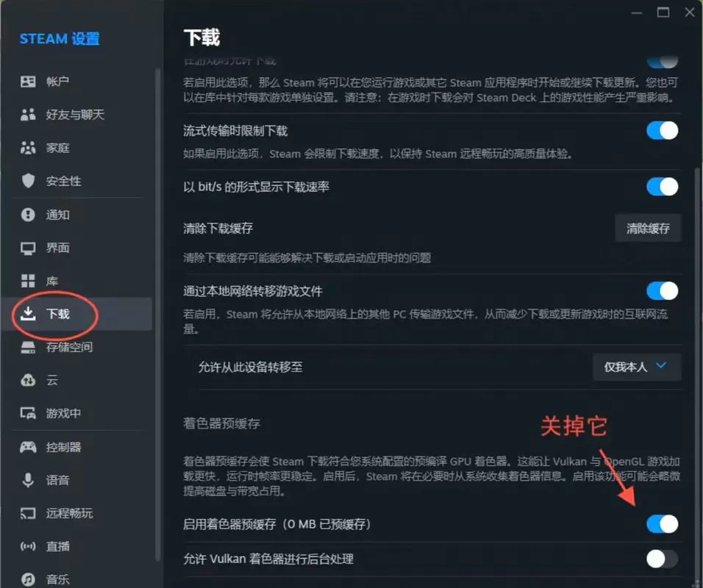Disable 流式传输时限制下载 toggle
703x588 pixels.
pos(663,131)
